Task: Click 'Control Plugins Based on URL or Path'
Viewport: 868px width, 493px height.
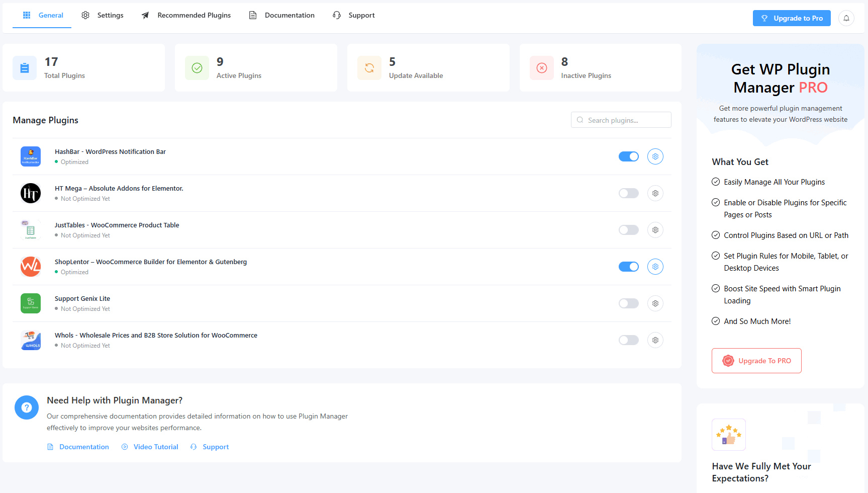Action: point(786,235)
